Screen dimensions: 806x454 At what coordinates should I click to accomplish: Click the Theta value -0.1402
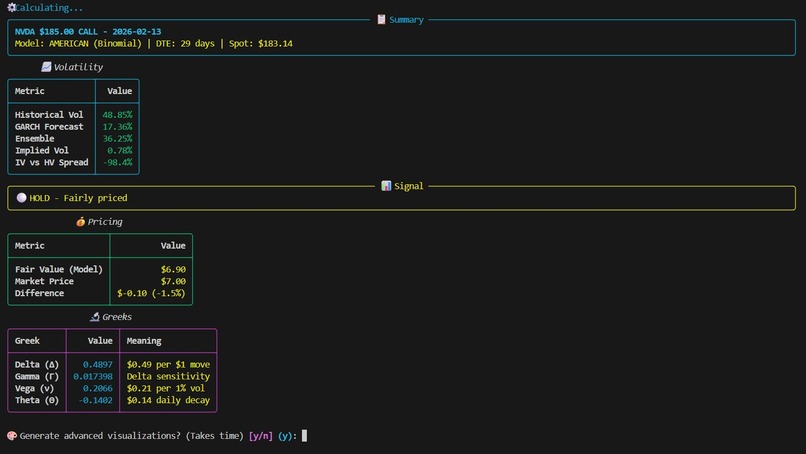pyautogui.click(x=96, y=399)
